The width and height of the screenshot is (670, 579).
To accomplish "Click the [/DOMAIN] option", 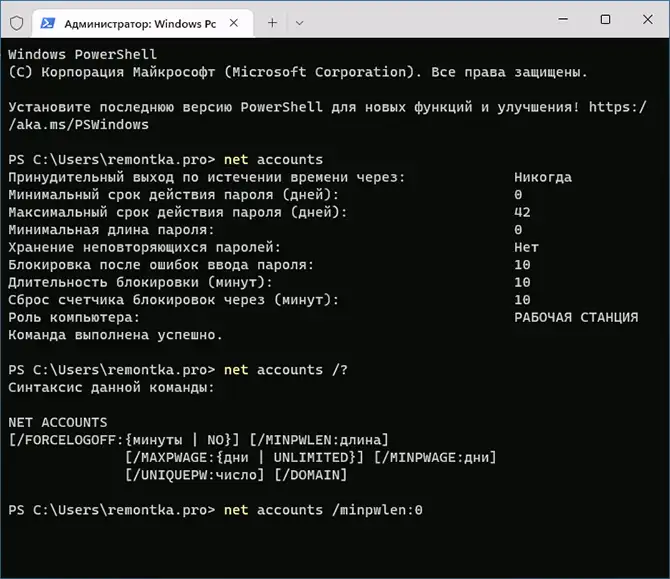I will click(311, 475).
